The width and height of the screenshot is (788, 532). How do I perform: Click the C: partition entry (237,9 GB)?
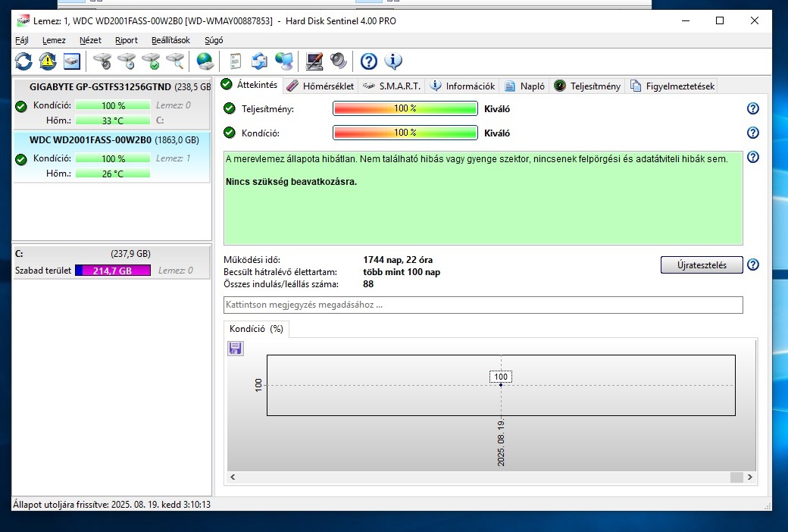tap(111, 262)
